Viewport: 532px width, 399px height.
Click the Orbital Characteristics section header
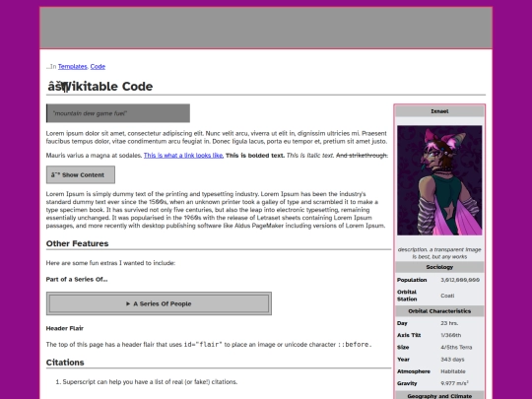pos(439,311)
